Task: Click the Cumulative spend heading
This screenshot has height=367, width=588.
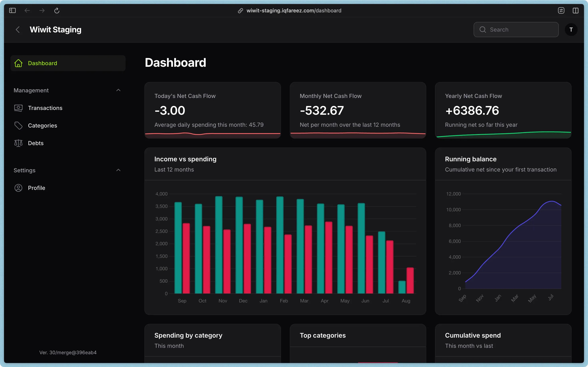Action: coord(473,335)
